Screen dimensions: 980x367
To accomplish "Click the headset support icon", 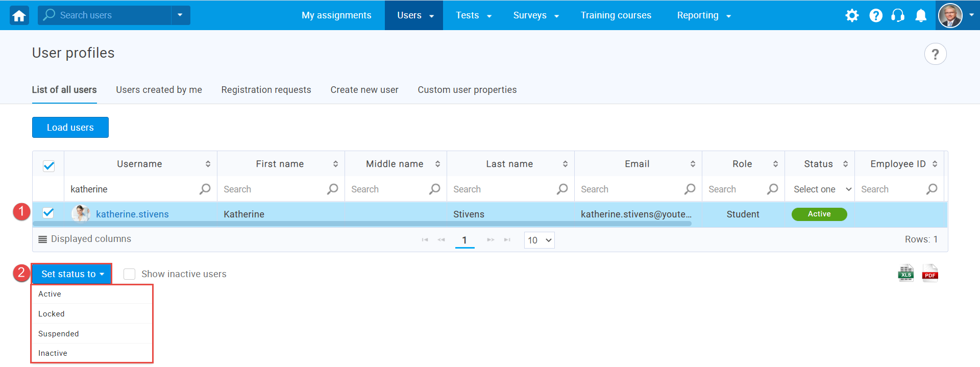I will pyautogui.click(x=898, y=15).
